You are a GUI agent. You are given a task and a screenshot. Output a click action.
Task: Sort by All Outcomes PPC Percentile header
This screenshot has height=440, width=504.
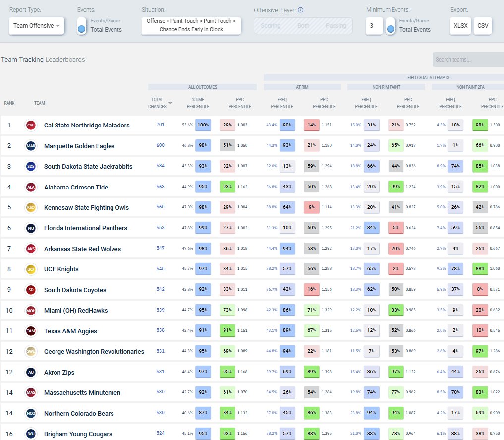point(240,103)
